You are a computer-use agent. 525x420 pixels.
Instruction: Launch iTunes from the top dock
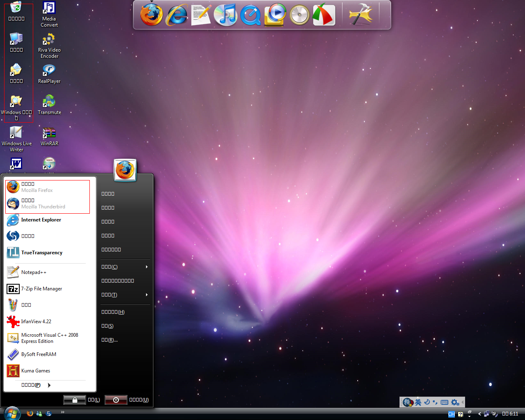(226, 15)
